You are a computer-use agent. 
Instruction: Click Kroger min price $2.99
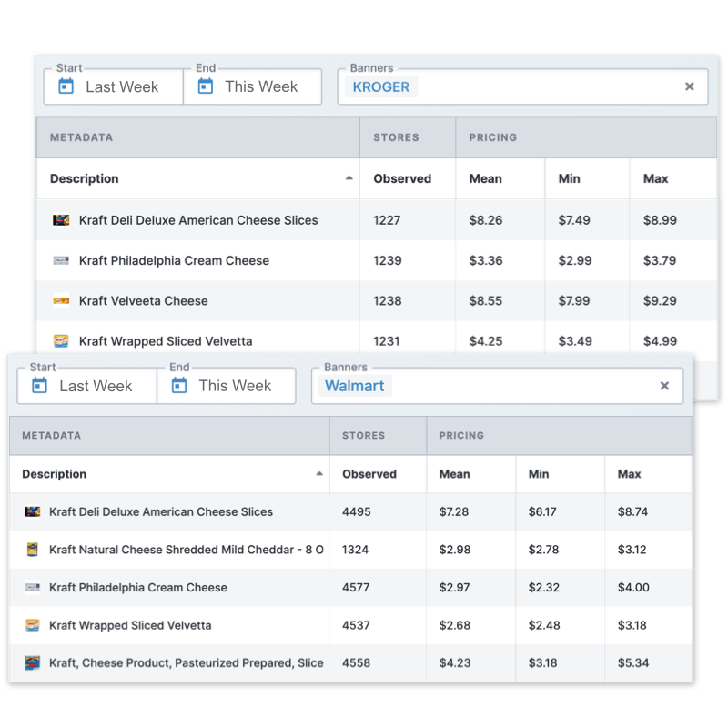[x=575, y=261]
